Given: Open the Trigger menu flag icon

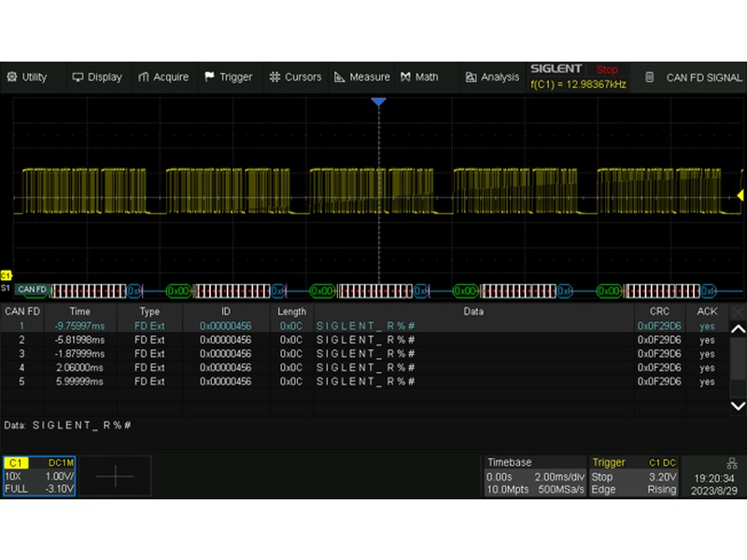Looking at the screenshot, I should coord(210,77).
